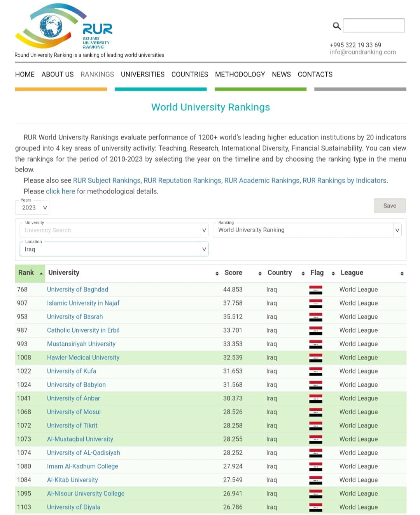Screen dimensions: 420x515
Task: Open the University of Baghdad link
Action: tap(78, 290)
